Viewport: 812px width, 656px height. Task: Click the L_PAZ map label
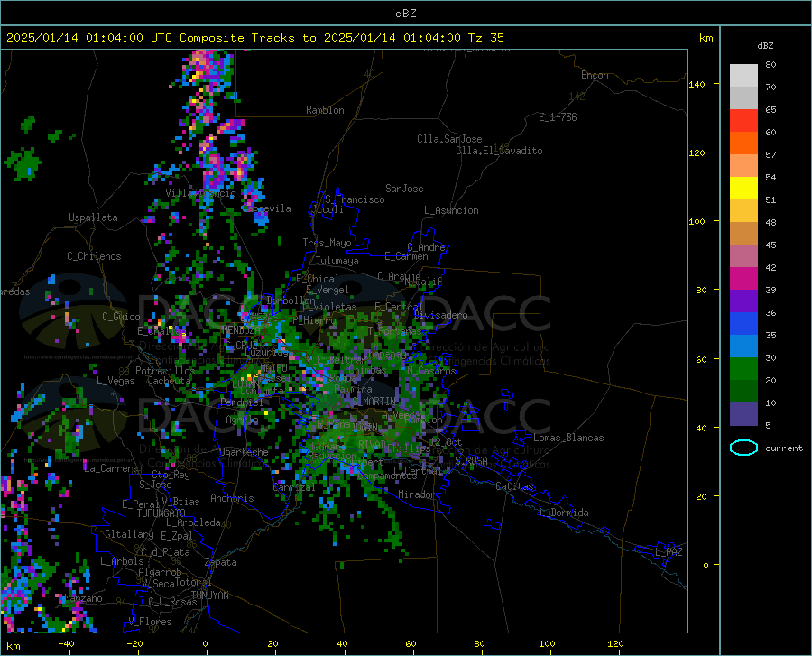click(x=669, y=552)
